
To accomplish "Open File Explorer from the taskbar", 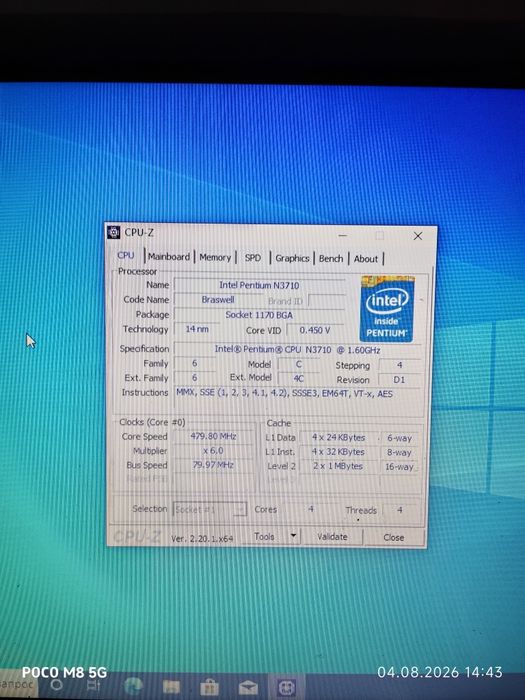I will (171, 687).
